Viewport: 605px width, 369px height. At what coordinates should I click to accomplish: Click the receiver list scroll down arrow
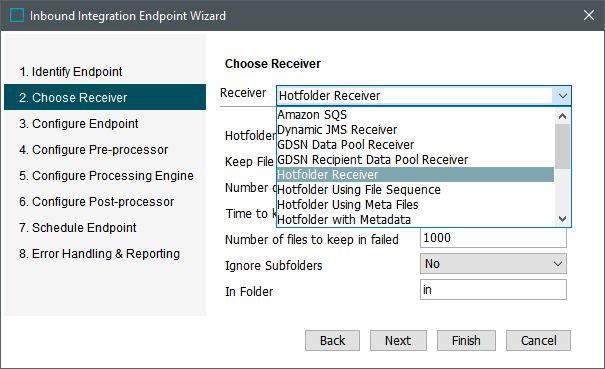tap(562, 219)
